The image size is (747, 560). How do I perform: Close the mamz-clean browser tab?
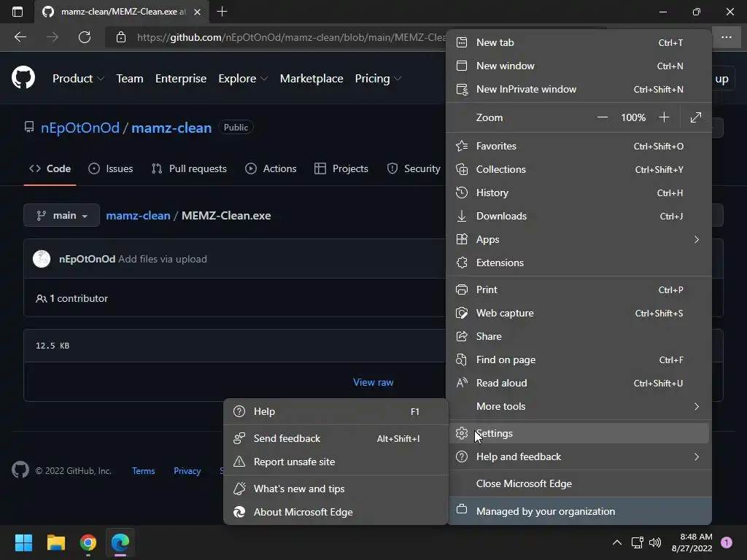[x=197, y=12]
